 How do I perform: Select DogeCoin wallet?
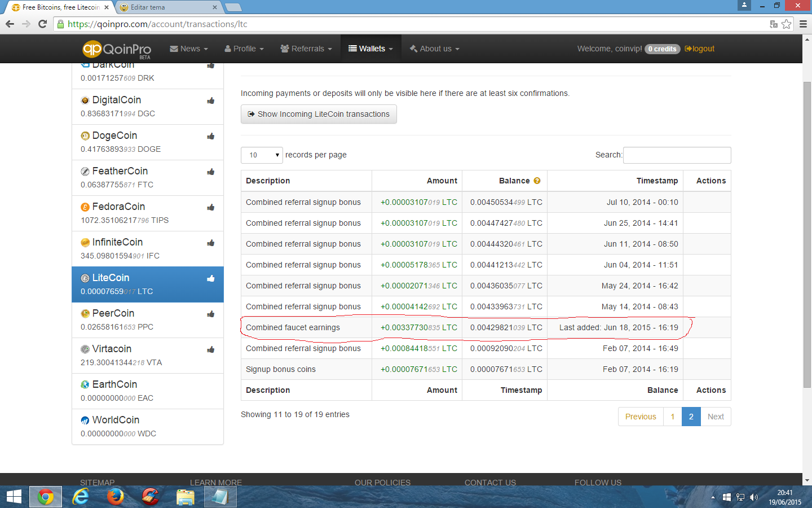click(x=148, y=142)
